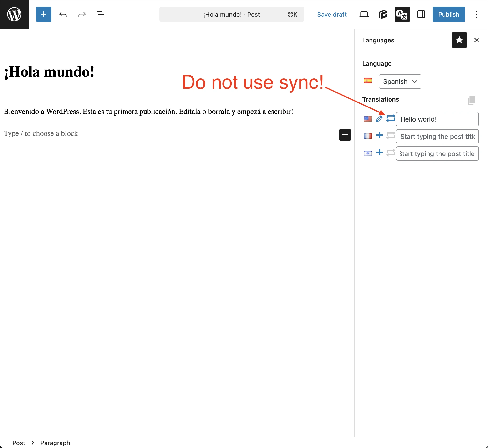Click the copy content icon near Translations
488x448 pixels.
pos(471,100)
